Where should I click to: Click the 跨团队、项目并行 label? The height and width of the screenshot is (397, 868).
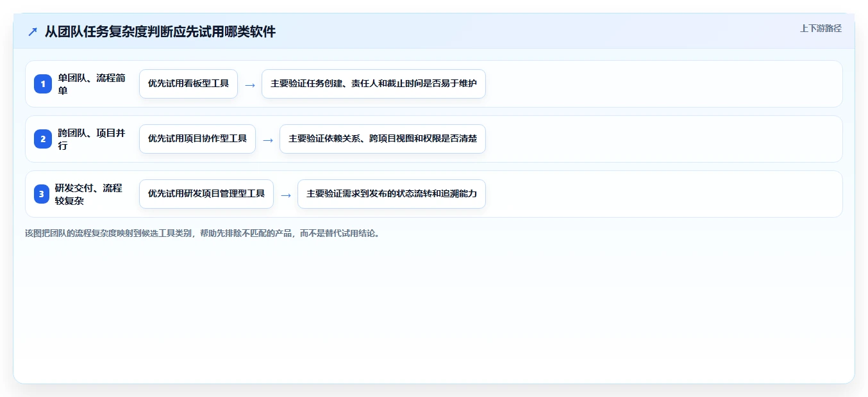point(92,139)
